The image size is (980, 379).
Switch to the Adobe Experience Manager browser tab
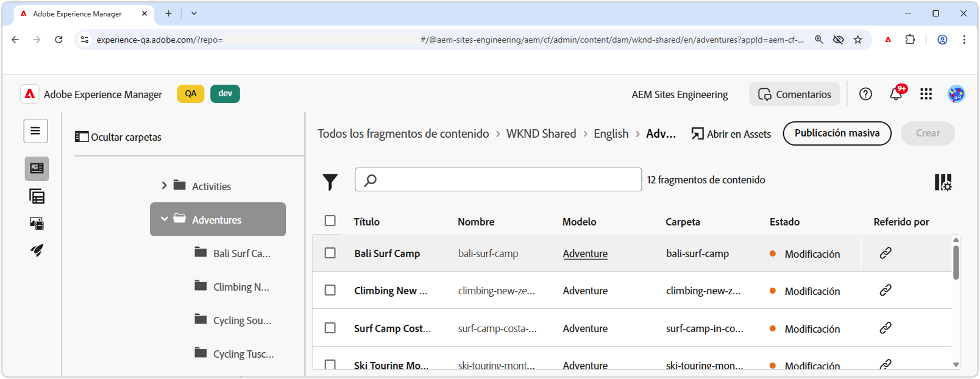coord(83,13)
